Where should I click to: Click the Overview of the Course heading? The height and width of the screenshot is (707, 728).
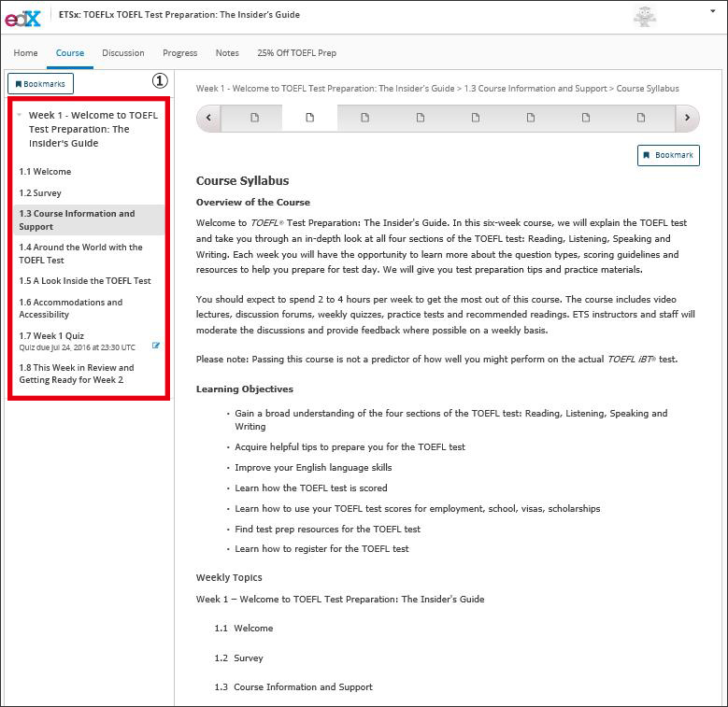253,202
